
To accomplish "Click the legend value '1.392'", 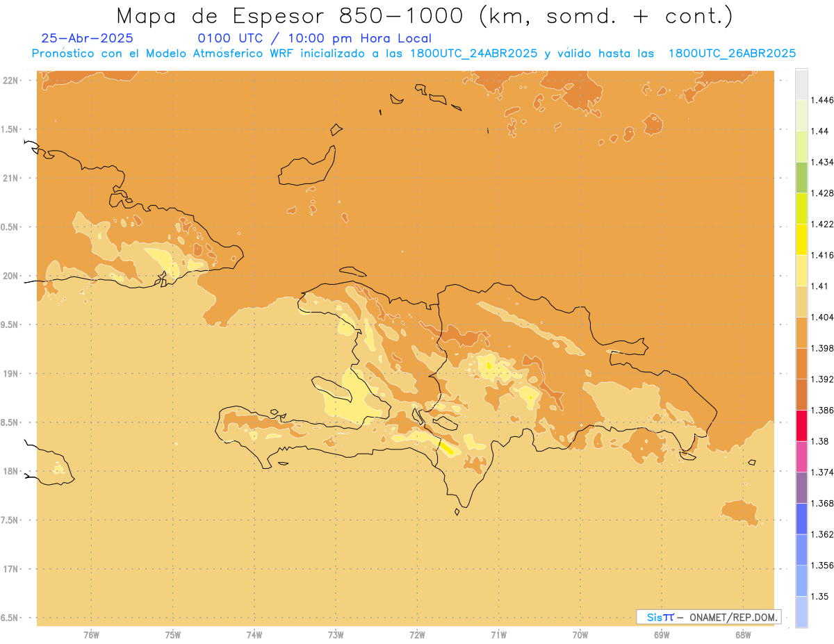I will pos(821,379).
